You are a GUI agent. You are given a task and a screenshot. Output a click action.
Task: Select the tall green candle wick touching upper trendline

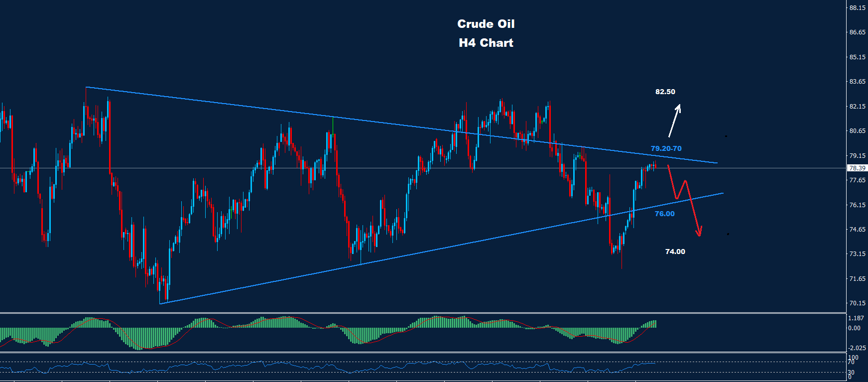[333, 125]
